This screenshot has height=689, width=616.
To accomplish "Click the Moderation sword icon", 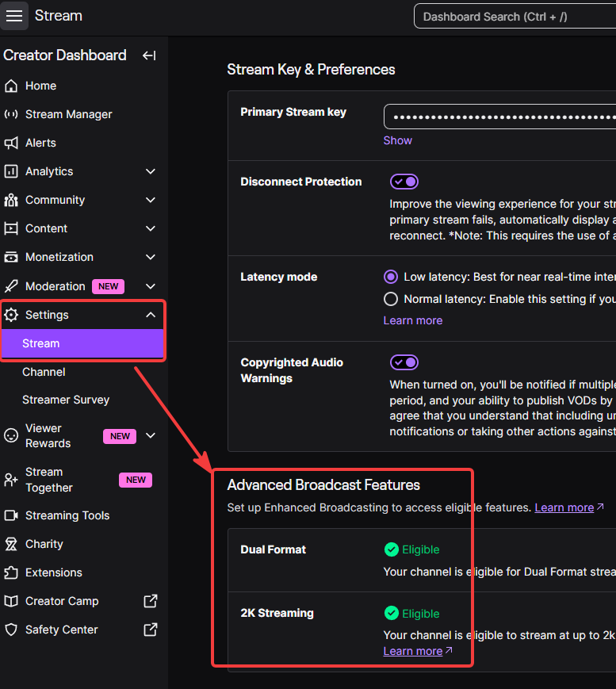I will pos(11,286).
